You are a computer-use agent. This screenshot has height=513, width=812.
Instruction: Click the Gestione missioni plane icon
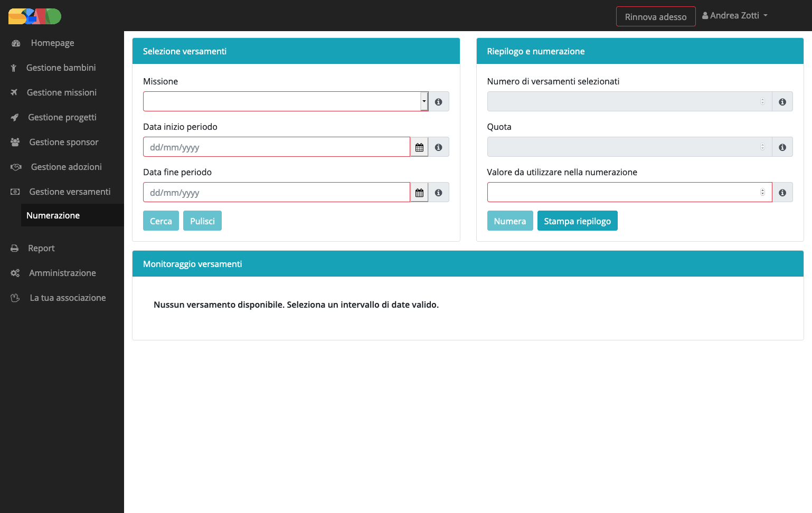[14, 92]
